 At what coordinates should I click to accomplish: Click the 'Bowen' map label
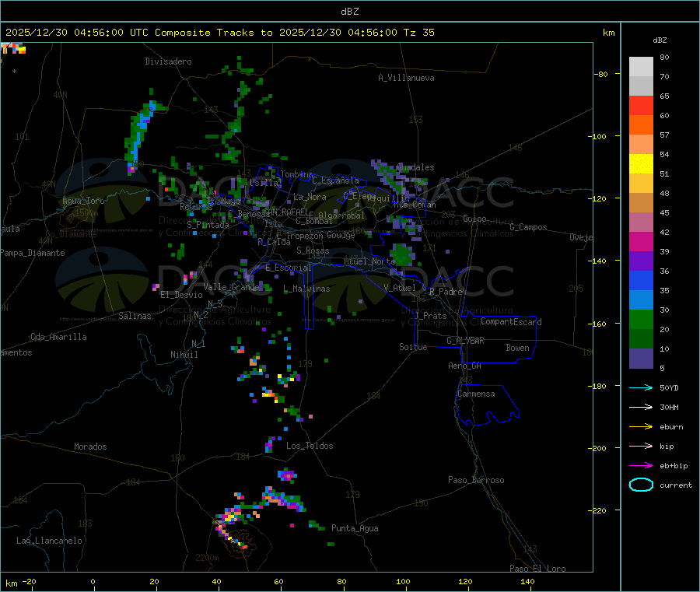[517, 348]
